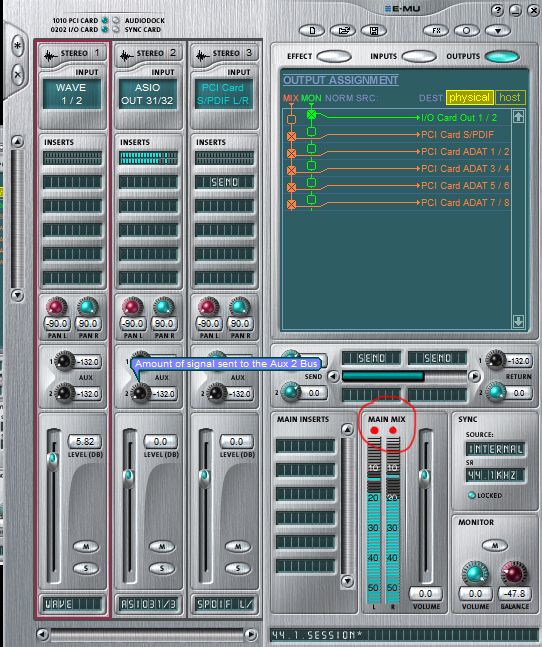Switch to the OUTPUTS view tab

tap(502, 57)
